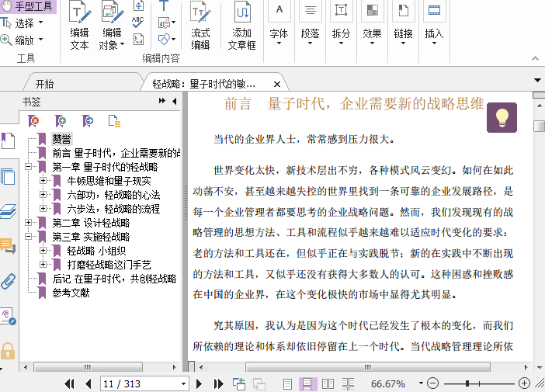Switch to facing pages view
This screenshot has height=392, width=545.
(328, 384)
